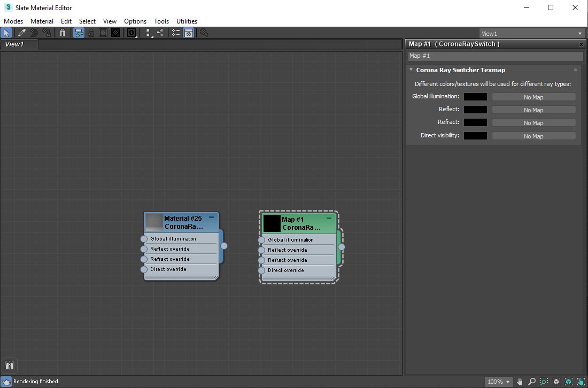The width and height of the screenshot is (588, 388).
Task: Toggle Show Background in Preview
Action: (115, 33)
